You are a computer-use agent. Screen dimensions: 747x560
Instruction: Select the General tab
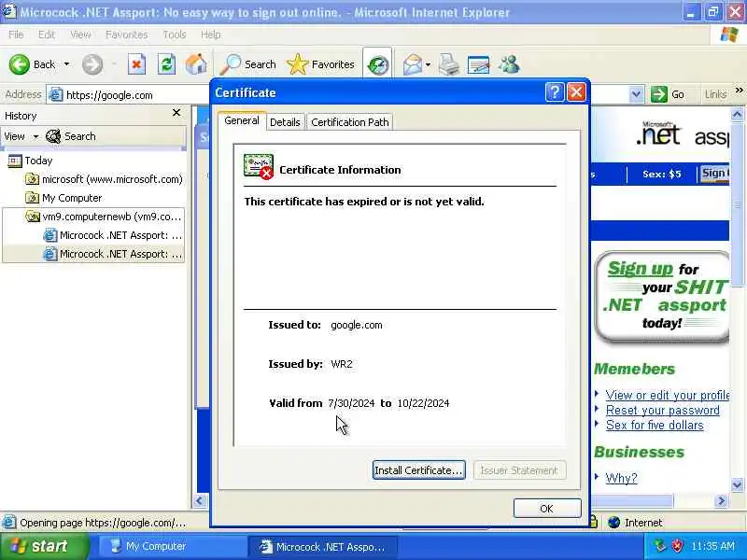coord(242,120)
